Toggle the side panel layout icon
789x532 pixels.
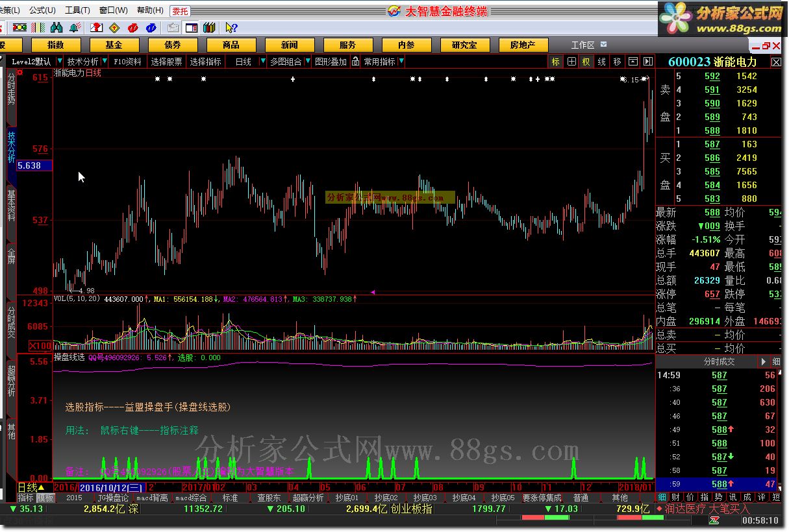191,27
